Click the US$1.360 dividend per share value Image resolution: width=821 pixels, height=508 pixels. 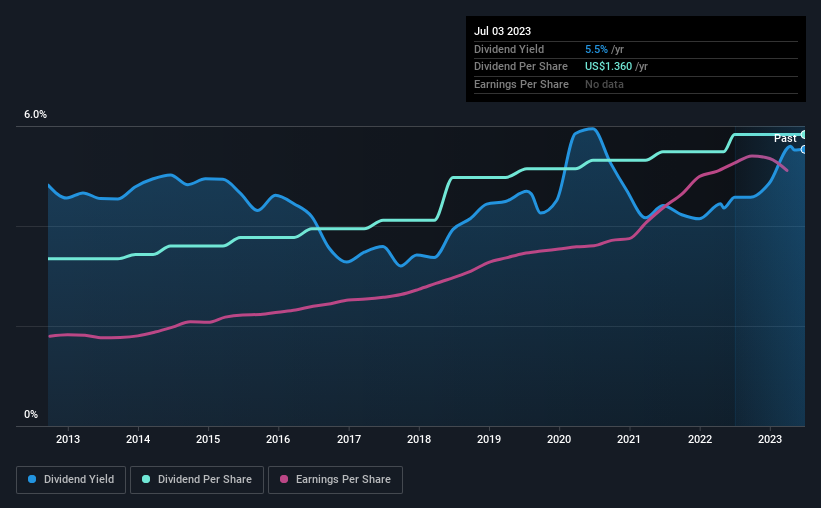(608, 67)
